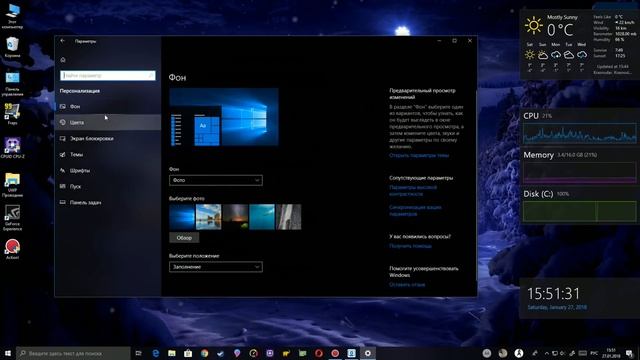Open the Maps pin taskbar app
This screenshot has height=360, width=640.
click(237, 353)
